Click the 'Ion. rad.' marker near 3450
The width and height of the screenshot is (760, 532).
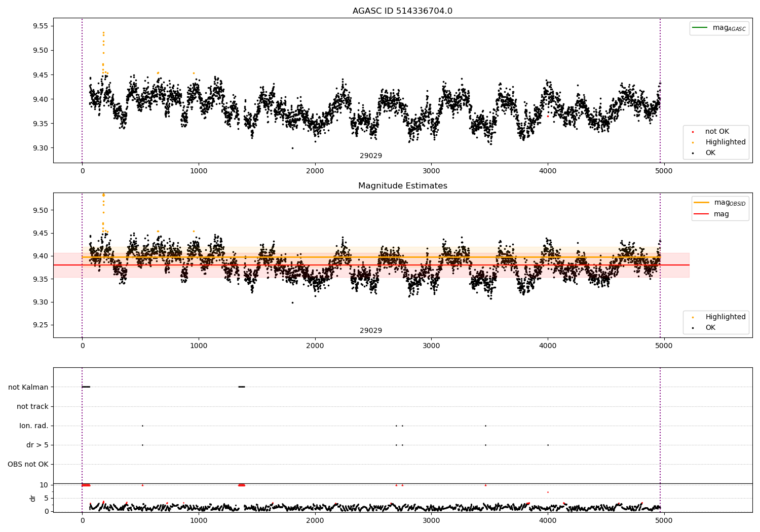[485, 426]
